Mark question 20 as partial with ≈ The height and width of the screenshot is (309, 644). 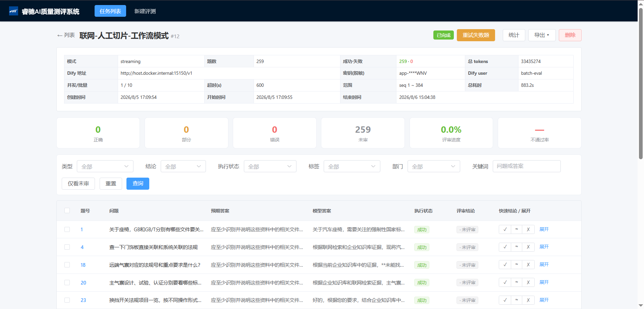(517, 283)
